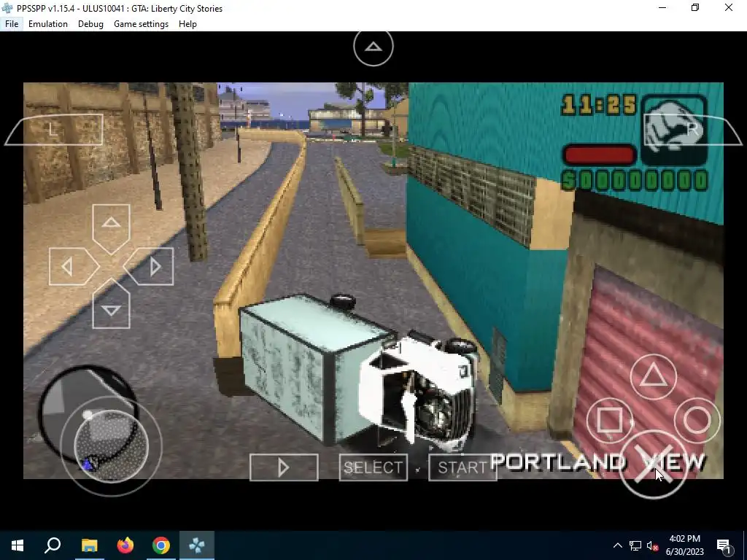Tap the on-screen START button

coord(462,467)
